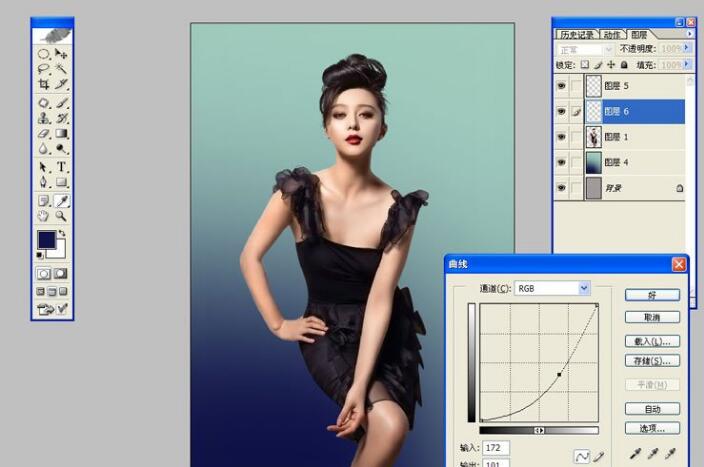
Task: Choose curve point drawing mode in Curves
Action: (x=582, y=457)
